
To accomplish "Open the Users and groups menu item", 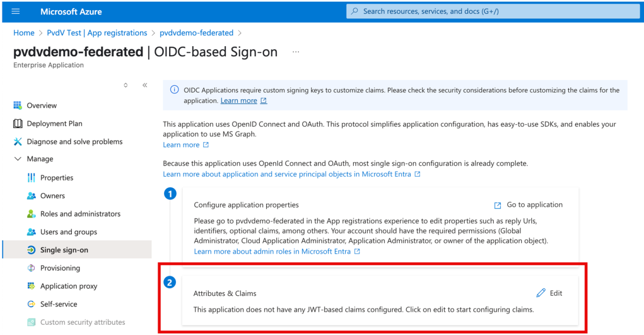I will tap(69, 232).
